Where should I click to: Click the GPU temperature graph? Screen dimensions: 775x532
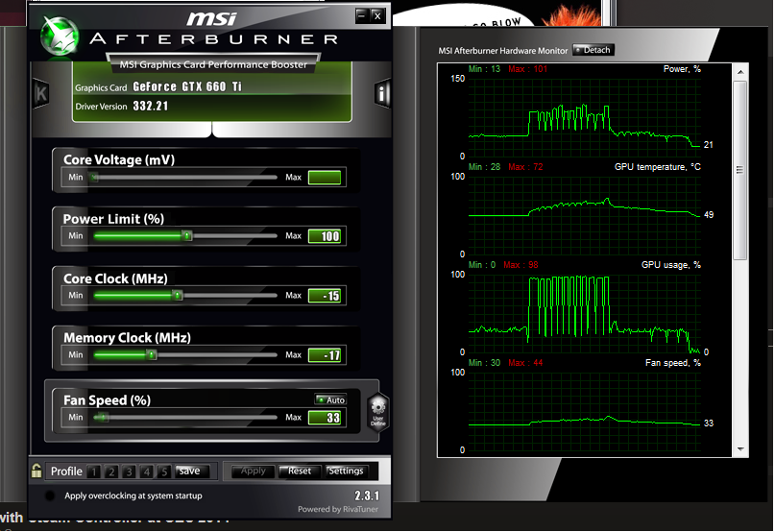584,215
